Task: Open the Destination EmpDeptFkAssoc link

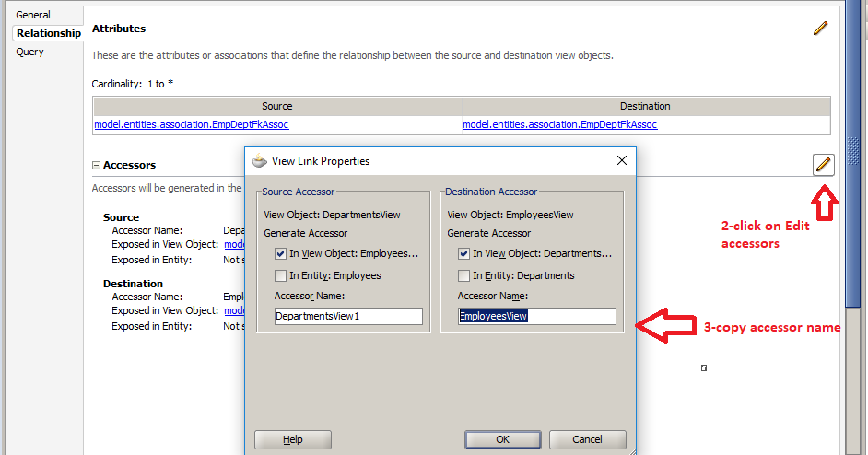Action: coord(560,124)
